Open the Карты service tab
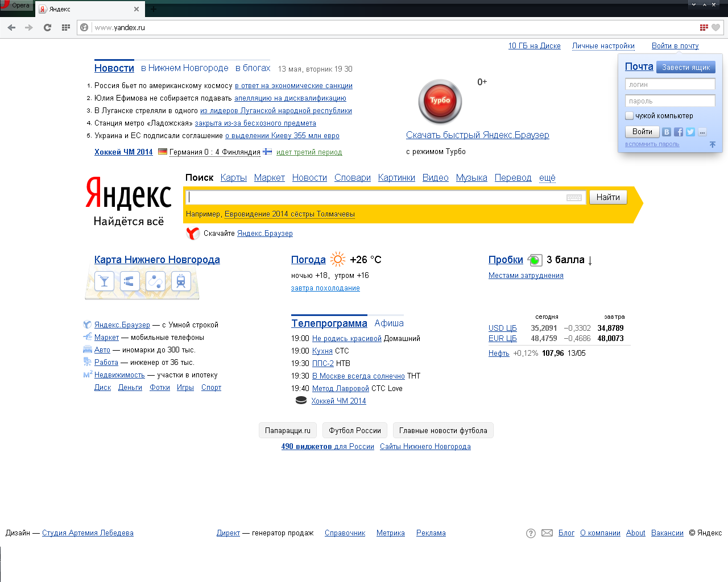This screenshot has width=728, height=582. (234, 177)
